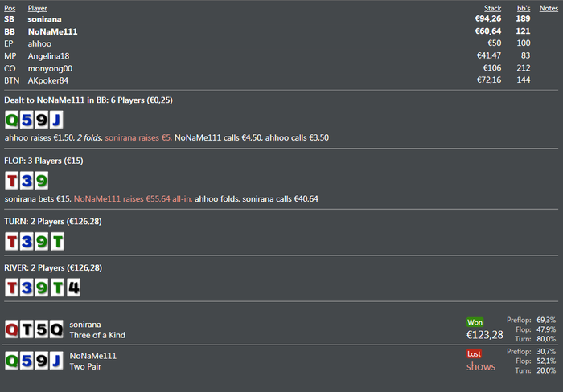563x392 pixels.
Task: Click the 5 card in sonirana's showdown hand
Action: (x=41, y=329)
